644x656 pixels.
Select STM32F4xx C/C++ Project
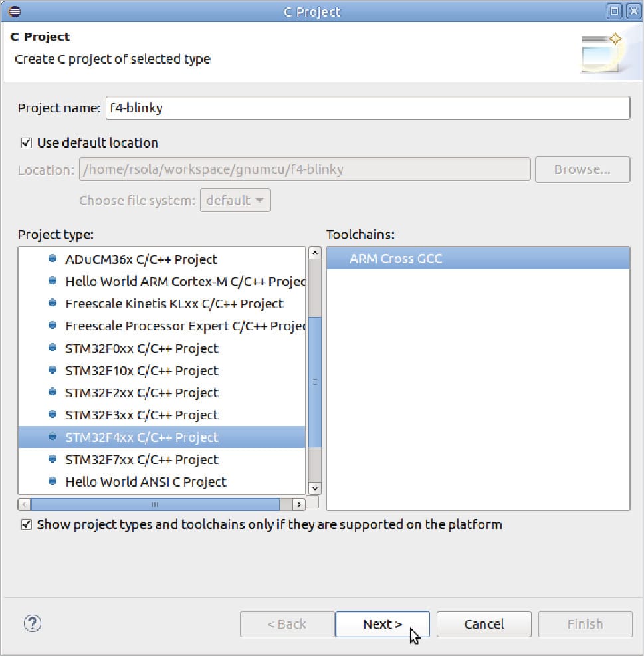click(162, 437)
